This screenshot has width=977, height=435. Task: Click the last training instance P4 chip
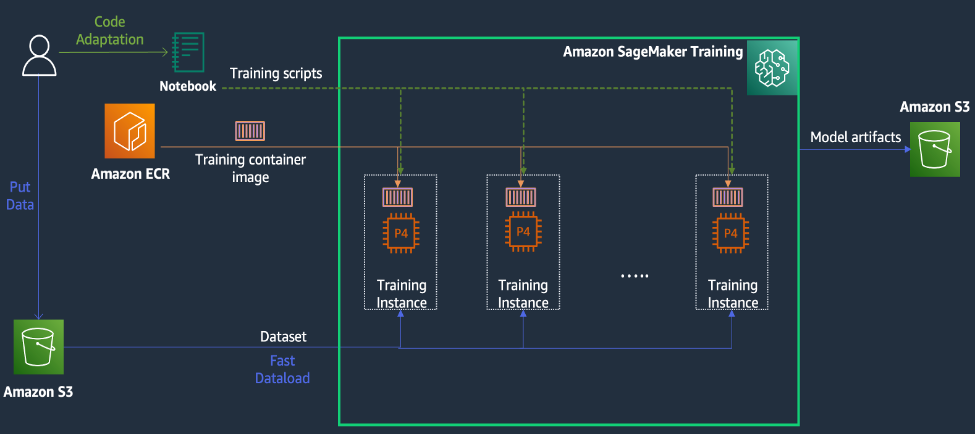point(732,232)
